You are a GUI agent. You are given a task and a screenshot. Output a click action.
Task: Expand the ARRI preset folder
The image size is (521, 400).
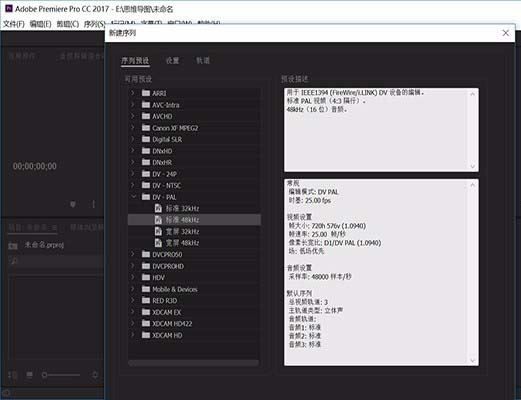coord(133,93)
